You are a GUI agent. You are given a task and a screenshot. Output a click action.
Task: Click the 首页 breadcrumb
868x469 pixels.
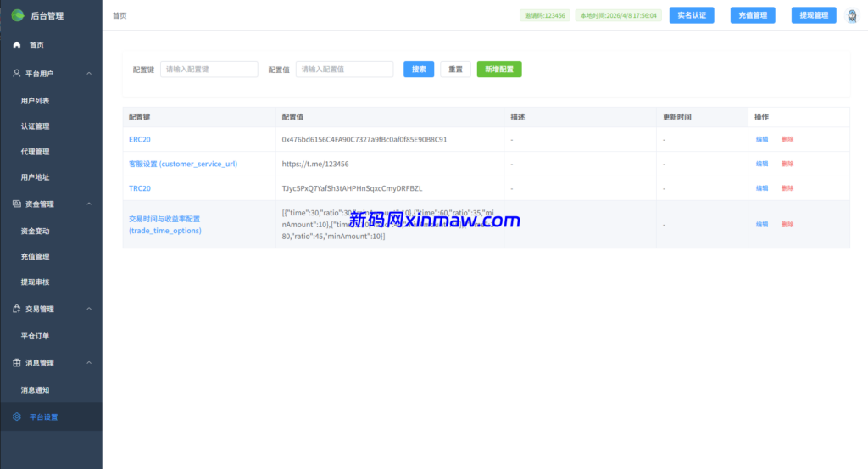pyautogui.click(x=120, y=15)
